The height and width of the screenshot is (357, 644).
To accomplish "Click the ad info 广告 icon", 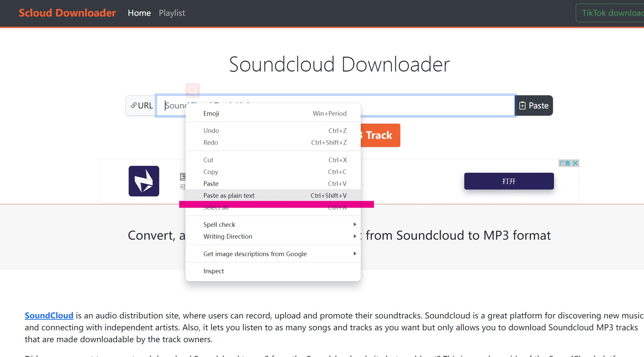I will [565, 163].
